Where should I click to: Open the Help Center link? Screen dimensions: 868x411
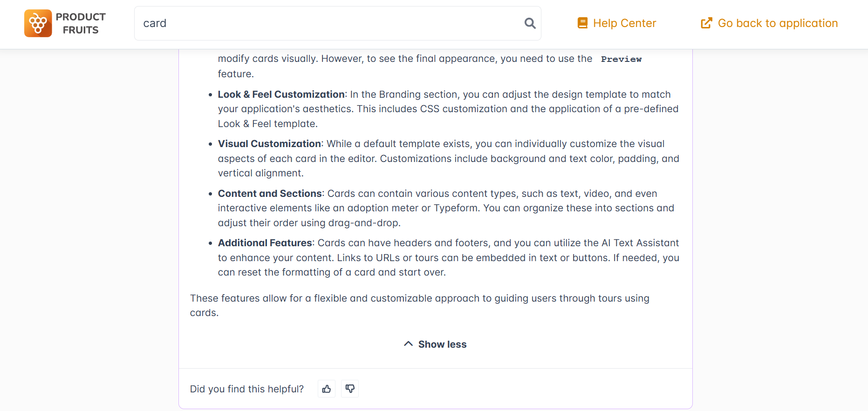click(624, 23)
